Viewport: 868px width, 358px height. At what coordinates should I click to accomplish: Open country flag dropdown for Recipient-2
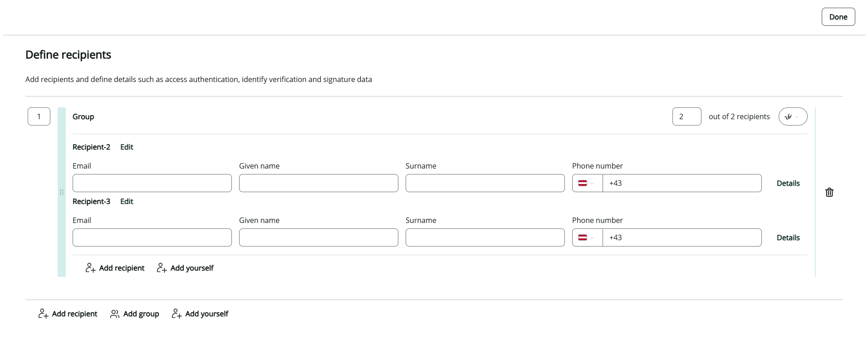(587, 183)
